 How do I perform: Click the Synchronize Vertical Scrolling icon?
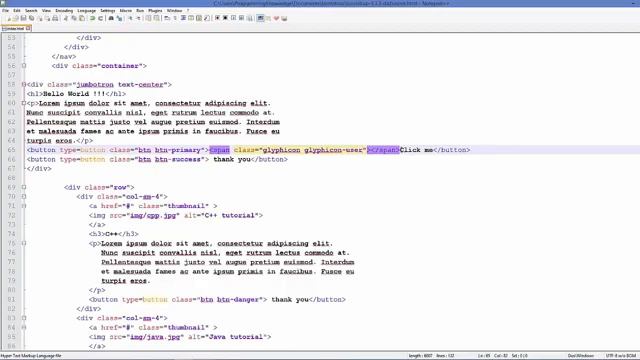pyautogui.click(x=149, y=18)
